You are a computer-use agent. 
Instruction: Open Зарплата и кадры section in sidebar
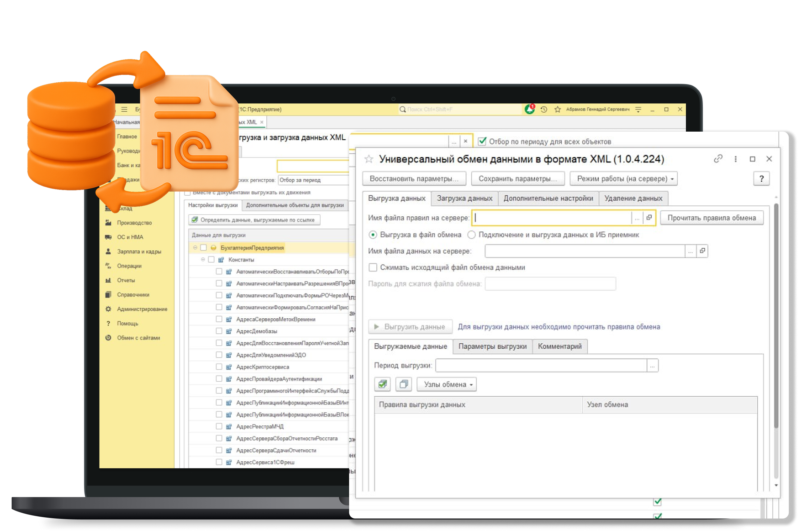[139, 251]
